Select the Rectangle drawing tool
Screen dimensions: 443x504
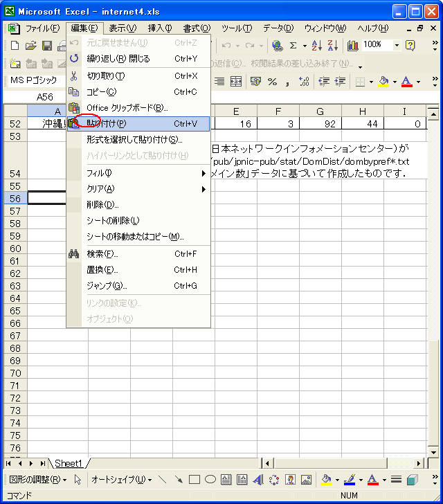pos(195,480)
